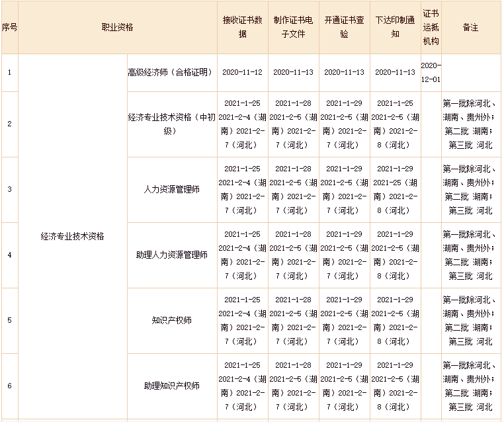
Task: Select the 经济专业技术资格(中初级) cell
Action: pos(171,124)
